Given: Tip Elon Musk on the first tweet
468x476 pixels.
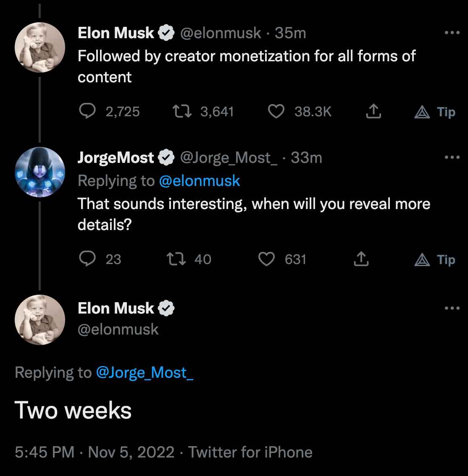Looking at the screenshot, I should [x=435, y=112].
